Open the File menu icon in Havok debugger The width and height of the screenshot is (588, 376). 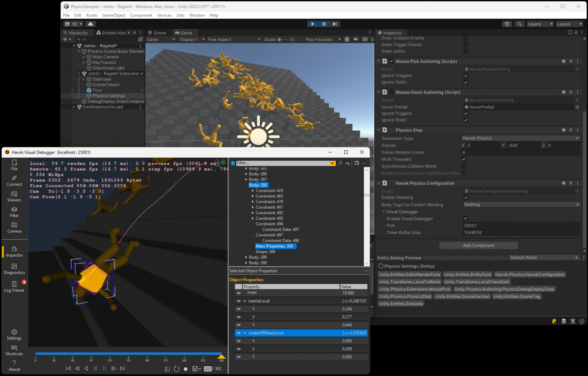coord(14,165)
